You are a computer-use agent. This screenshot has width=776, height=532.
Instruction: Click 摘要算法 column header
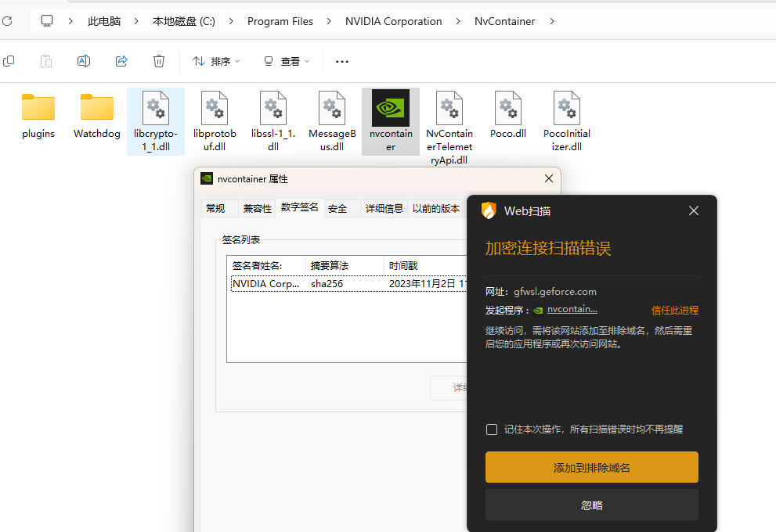pos(345,265)
